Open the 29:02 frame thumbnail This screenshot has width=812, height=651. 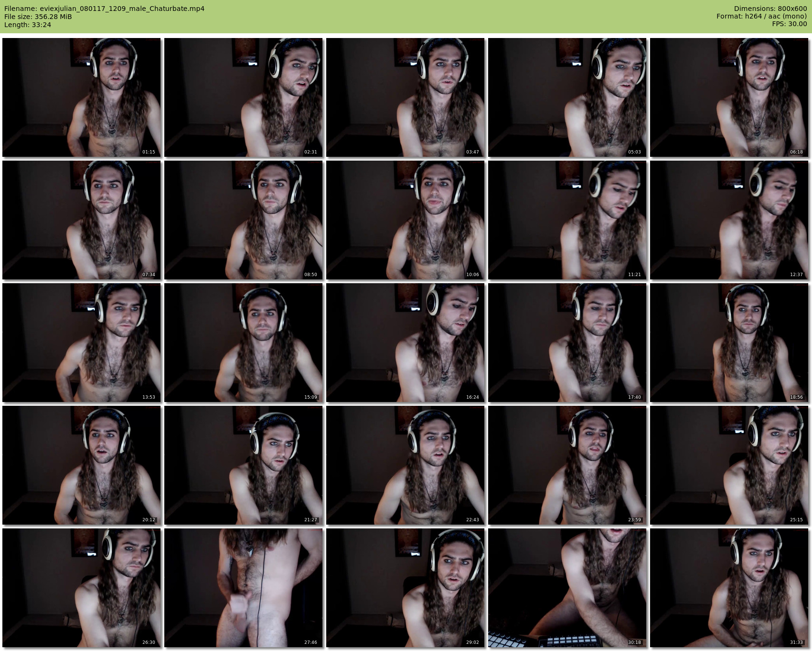[405, 588]
